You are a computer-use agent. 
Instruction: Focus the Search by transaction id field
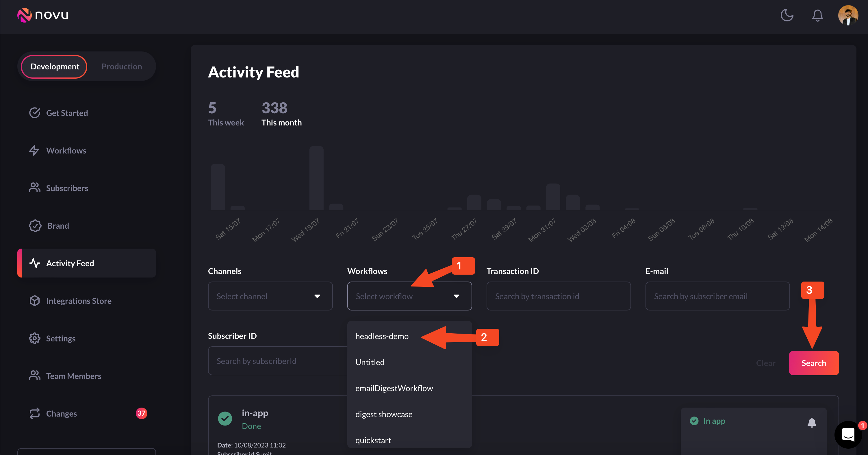(x=558, y=296)
